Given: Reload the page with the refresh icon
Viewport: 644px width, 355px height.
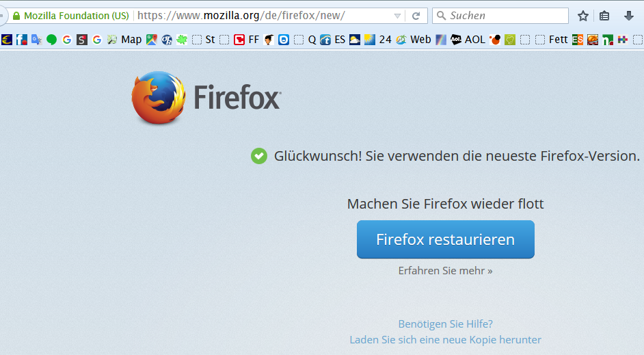Looking at the screenshot, I should 416,16.
